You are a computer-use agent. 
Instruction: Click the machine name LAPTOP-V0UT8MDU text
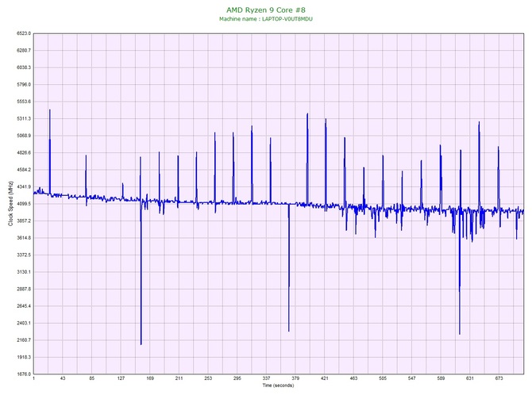(x=265, y=18)
